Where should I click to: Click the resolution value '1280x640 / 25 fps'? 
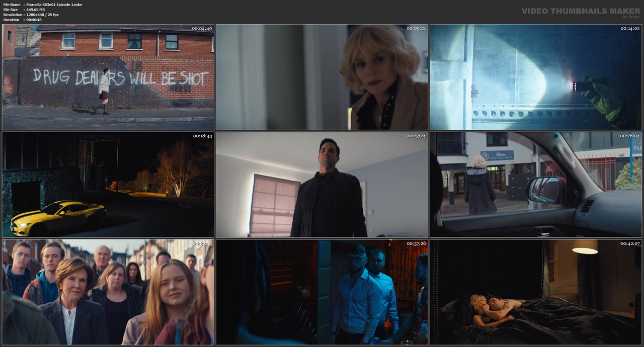pyautogui.click(x=43, y=15)
